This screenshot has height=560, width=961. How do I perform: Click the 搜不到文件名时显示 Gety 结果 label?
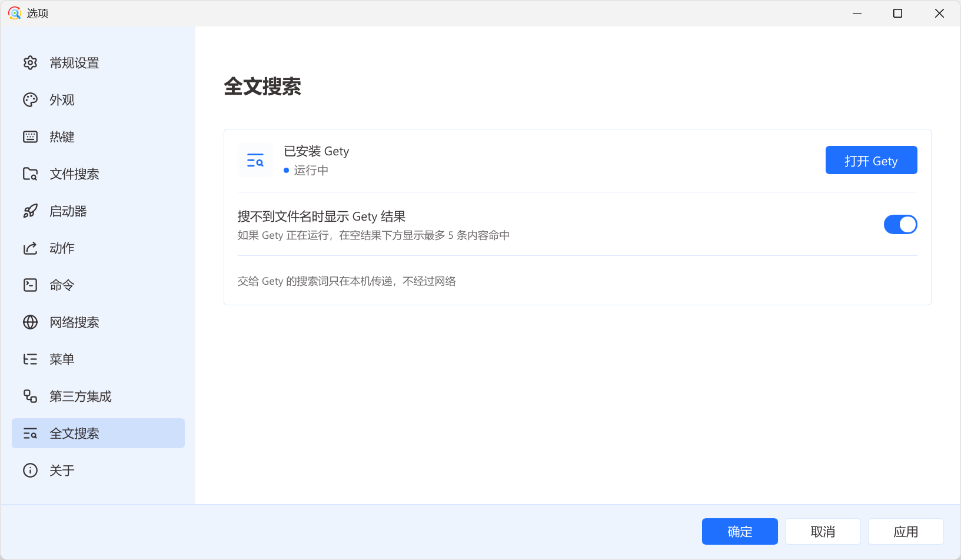point(322,216)
